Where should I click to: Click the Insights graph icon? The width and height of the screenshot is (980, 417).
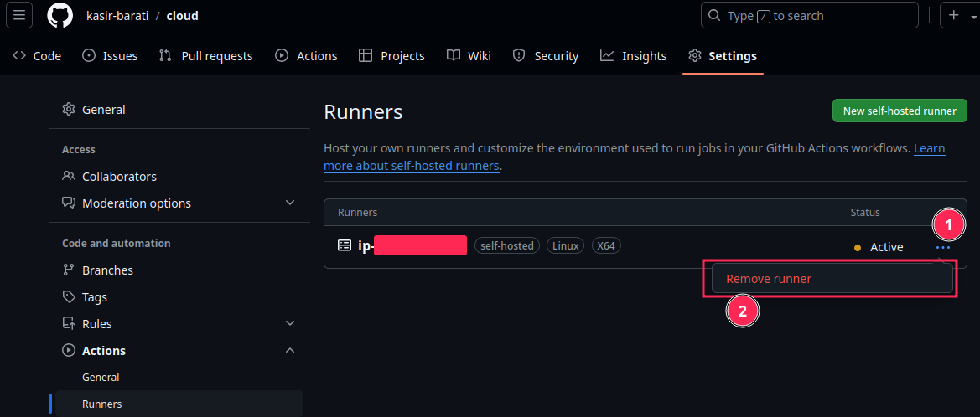(607, 55)
